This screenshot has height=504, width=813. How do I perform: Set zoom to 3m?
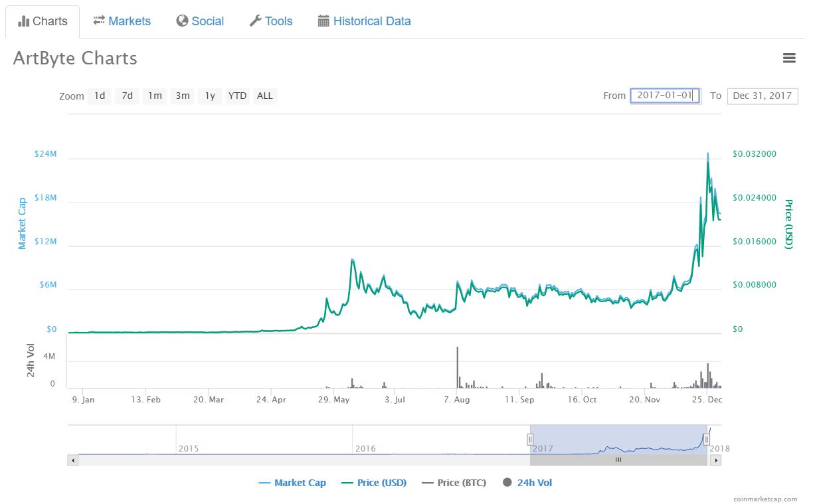coord(183,96)
